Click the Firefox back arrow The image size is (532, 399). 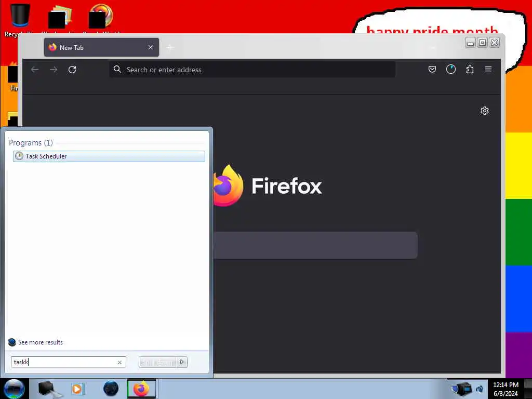coord(35,70)
